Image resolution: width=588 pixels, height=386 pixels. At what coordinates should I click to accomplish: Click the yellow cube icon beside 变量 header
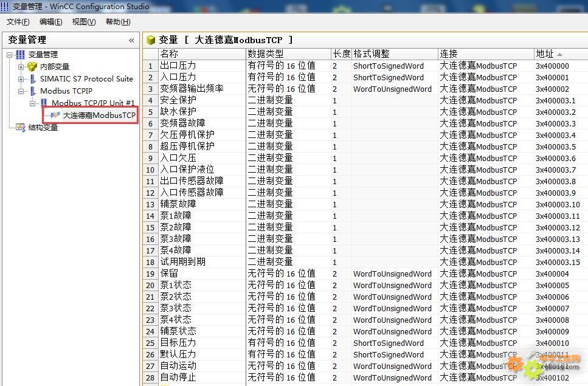151,40
